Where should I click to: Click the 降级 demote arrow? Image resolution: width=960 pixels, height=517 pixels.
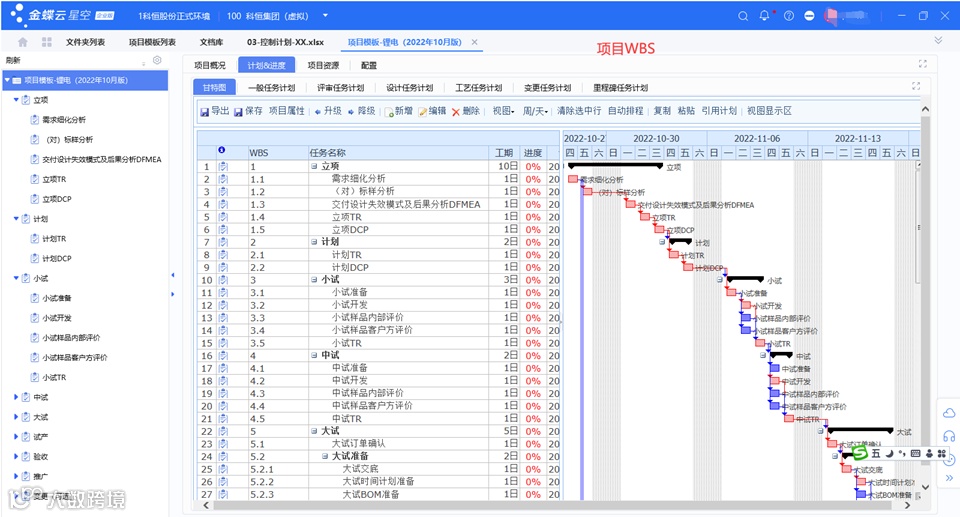tap(351, 111)
